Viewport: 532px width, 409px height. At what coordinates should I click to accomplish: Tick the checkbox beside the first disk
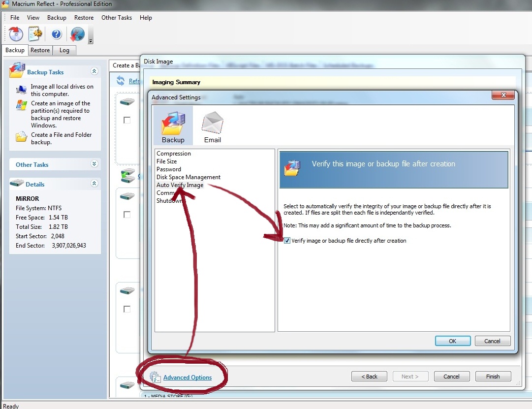(x=127, y=120)
